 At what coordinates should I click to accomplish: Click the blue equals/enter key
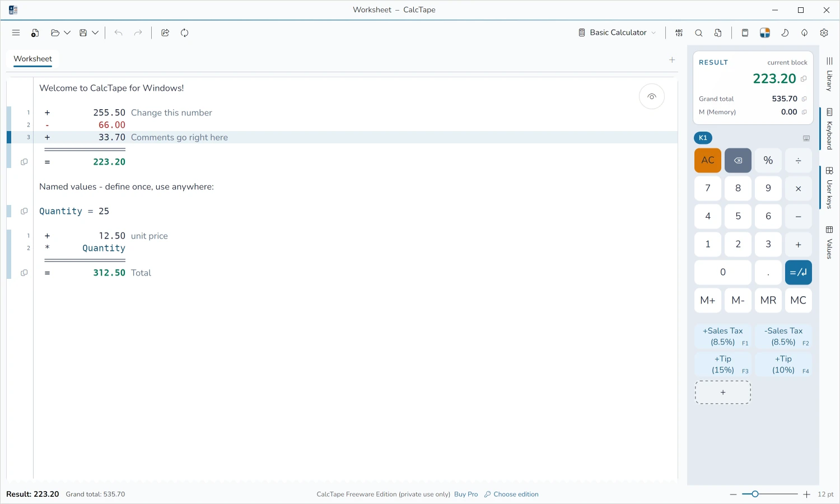pos(799,272)
